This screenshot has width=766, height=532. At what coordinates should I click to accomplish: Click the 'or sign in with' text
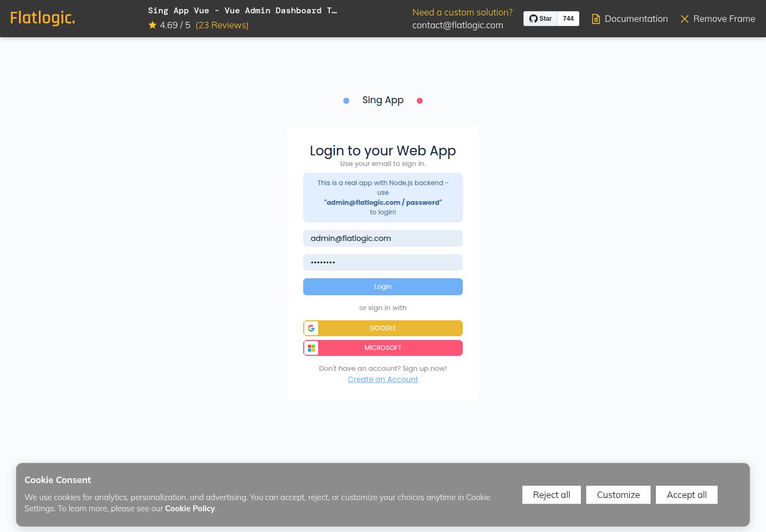[x=383, y=308]
